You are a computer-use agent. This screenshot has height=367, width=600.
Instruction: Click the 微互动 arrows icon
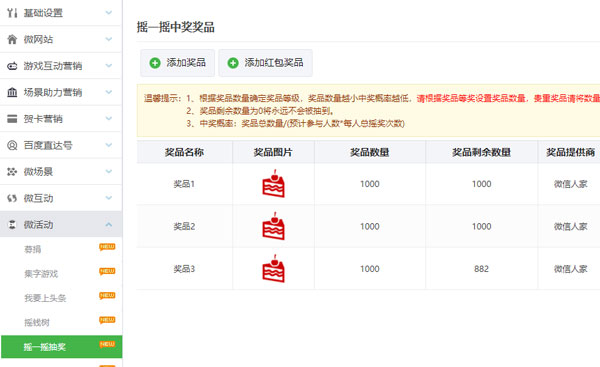click(12, 198)
